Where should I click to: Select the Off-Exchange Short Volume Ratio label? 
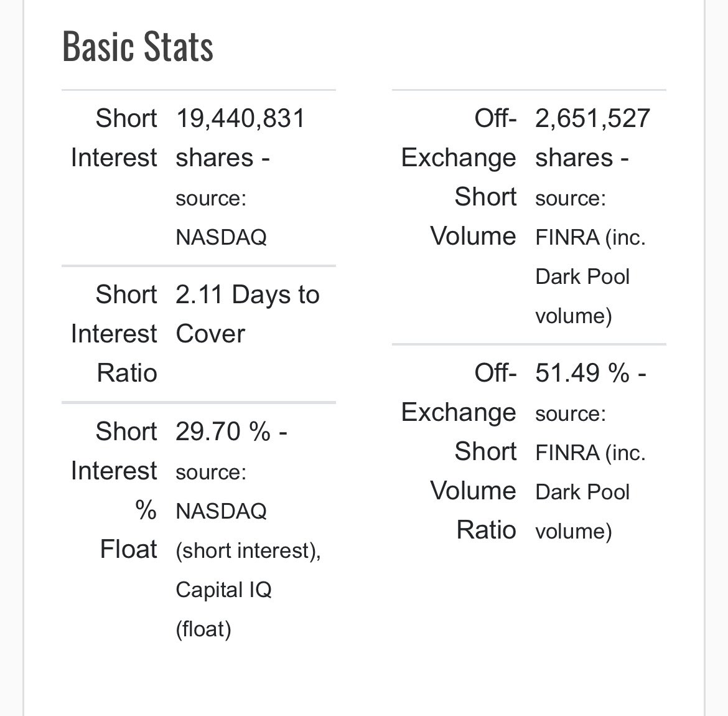(459, 451)
